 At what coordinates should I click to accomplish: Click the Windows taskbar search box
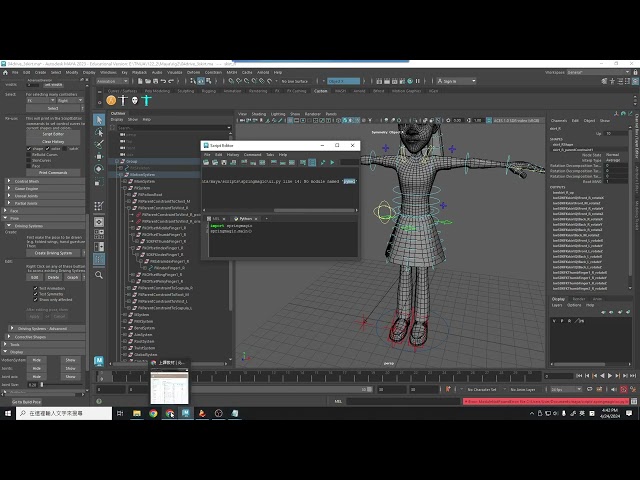(64, 413)
